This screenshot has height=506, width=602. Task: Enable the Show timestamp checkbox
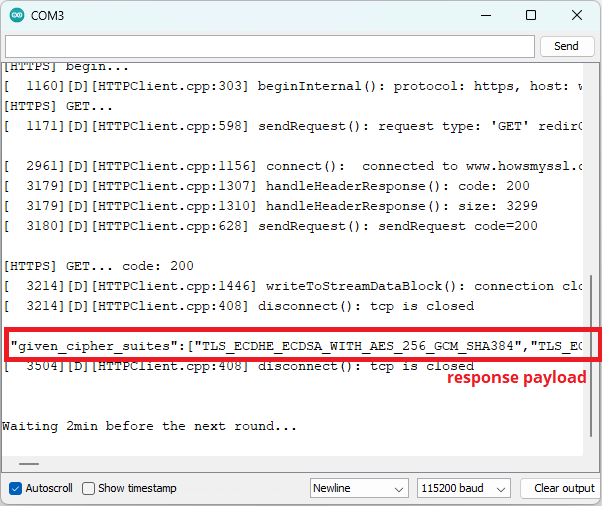coord(88,488)
